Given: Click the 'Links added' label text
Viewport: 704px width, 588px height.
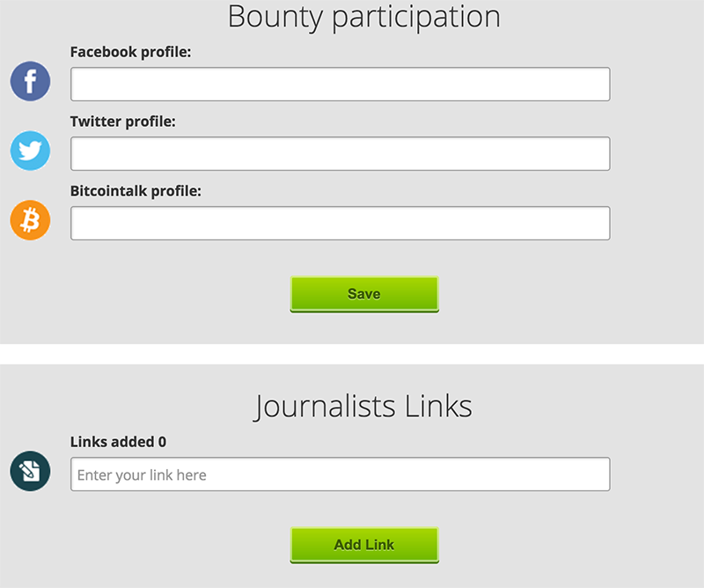Looking at the screenshot, I should click(x=113, y=442).
